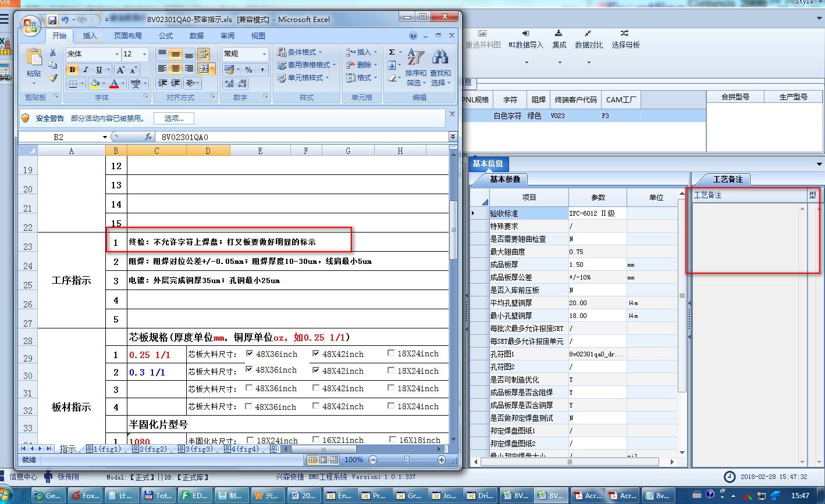The image size is (825, 504).
Task: Save the workbook from the quick access toolbar
Action: [52, 20]
